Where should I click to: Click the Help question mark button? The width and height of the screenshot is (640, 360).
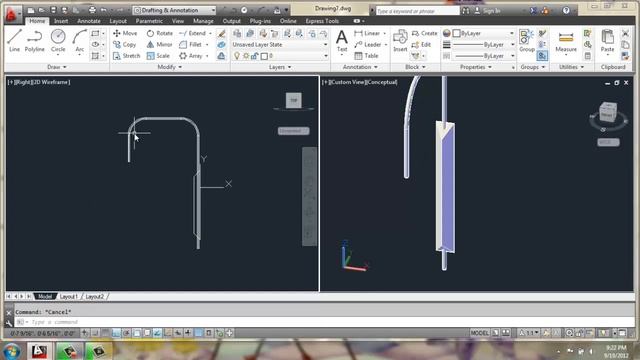566,11
